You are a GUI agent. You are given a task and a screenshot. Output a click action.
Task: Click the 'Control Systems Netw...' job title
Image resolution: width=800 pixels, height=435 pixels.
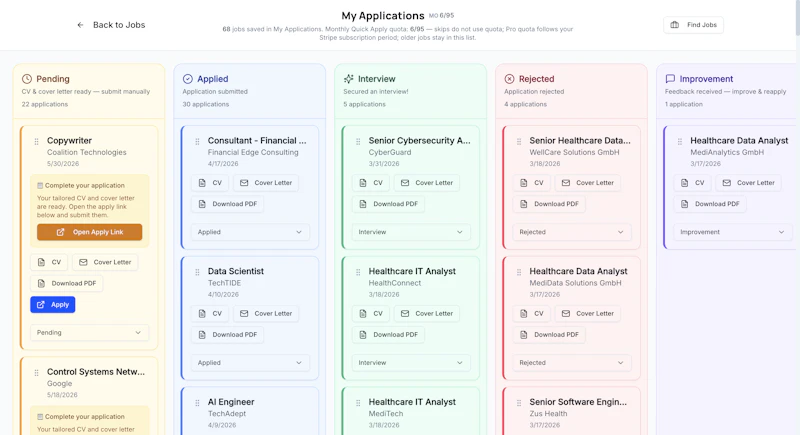pos(96,372)
